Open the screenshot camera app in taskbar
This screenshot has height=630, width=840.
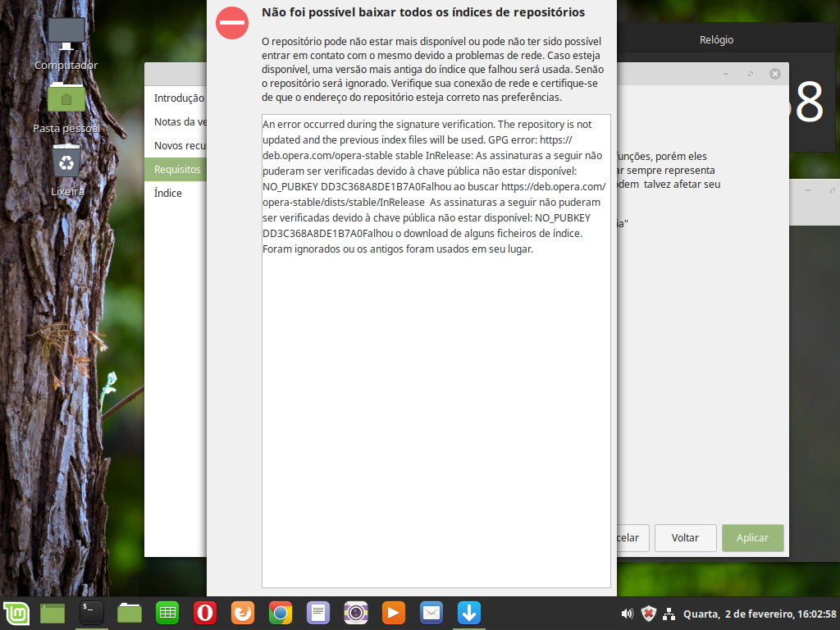pyautogui.click(x=355, y=613)
